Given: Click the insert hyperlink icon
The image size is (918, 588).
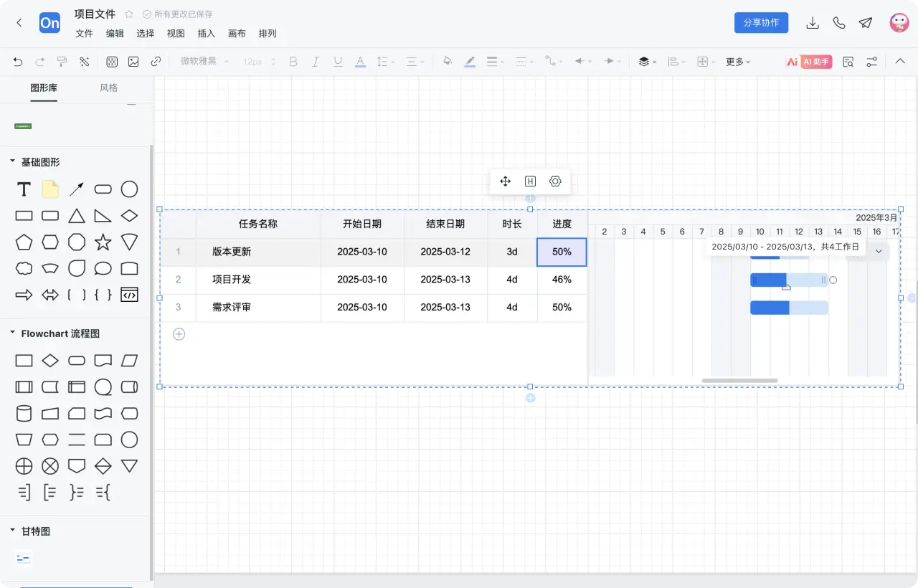Looking at the screenshot, I should 156,62.
